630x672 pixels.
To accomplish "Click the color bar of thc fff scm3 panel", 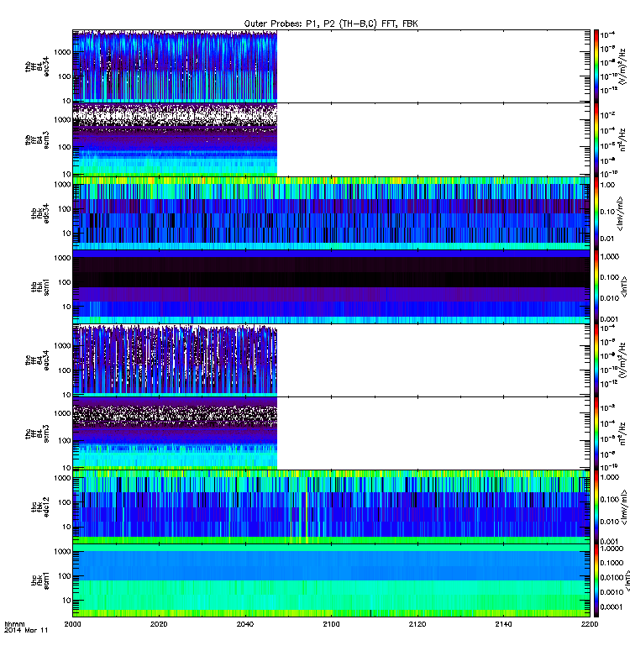I will tap(596, 433).
